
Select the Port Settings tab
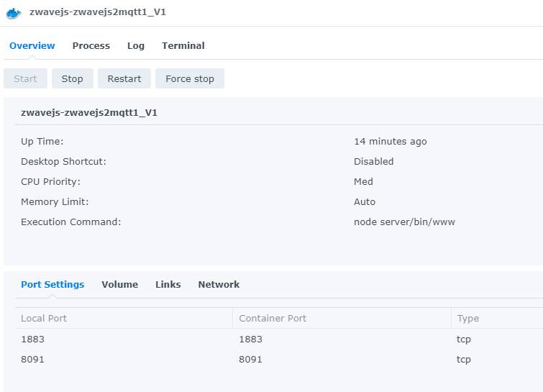click(x=53, y=284)
